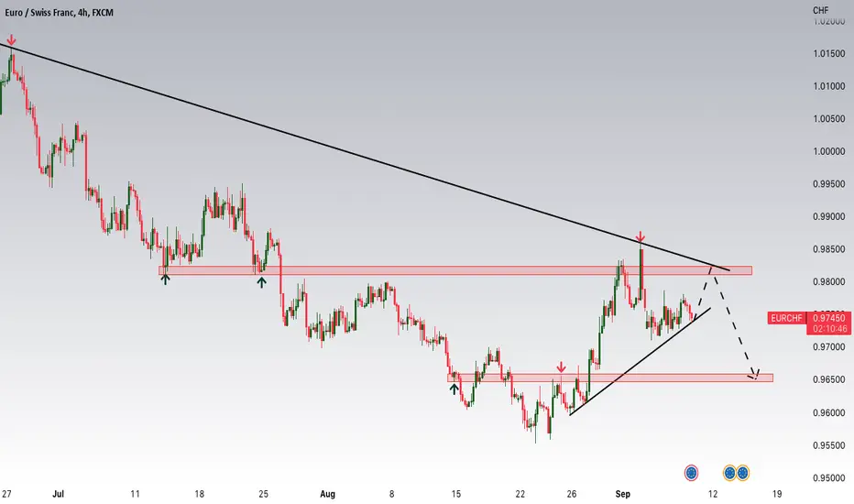
Task: Click the Euro / Swiss Franc, 4h, FXCM title
Action: (59, 13)
